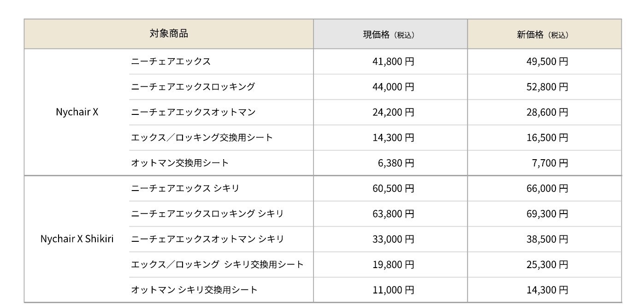Click ニーチェアエックスオットマン product name
Viewport: 644px width, 305px height.
click(193, 112)
